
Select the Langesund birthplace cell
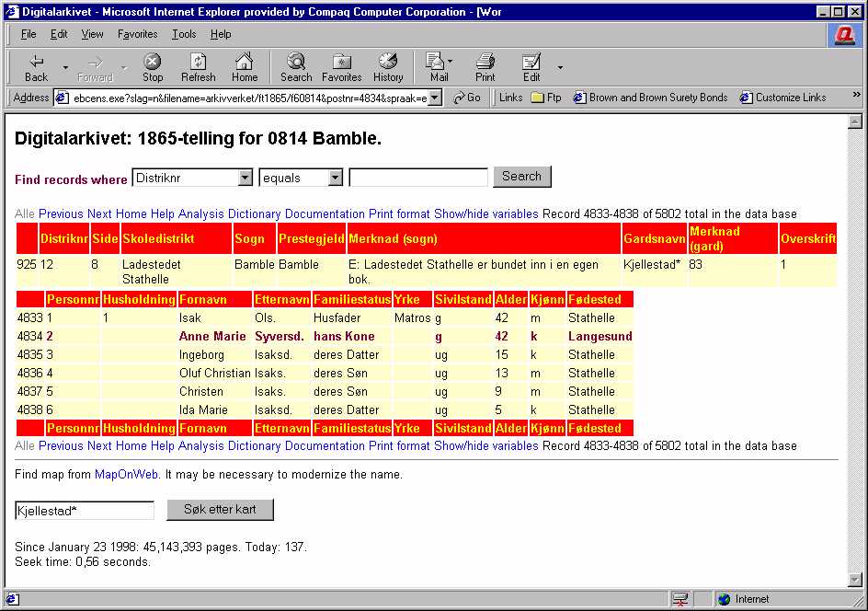point(600,336)
